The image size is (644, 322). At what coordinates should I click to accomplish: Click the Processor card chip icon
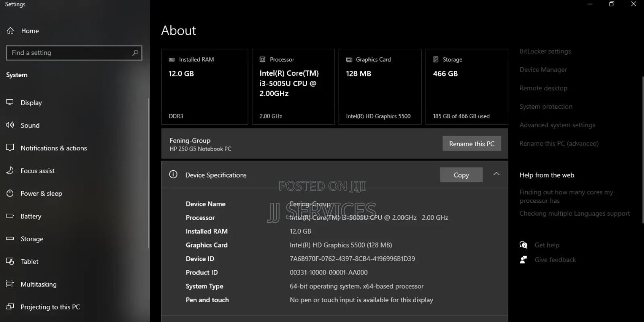pos(262,60)
